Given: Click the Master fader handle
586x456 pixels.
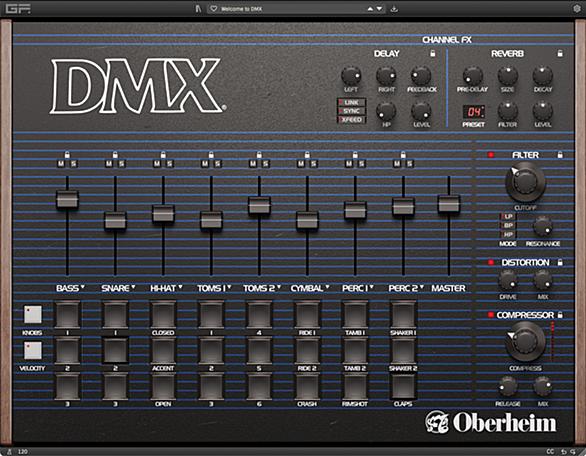Looking at the screenshot, I should point(448,204).
